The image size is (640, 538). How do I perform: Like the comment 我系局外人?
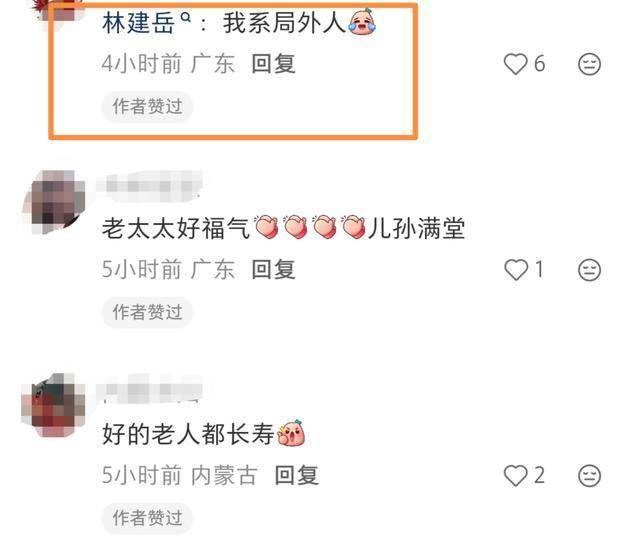point(516,64)
